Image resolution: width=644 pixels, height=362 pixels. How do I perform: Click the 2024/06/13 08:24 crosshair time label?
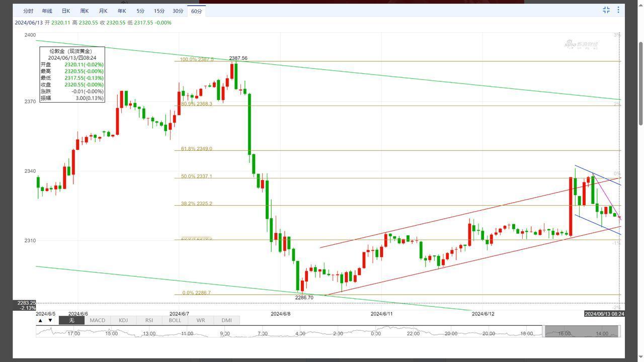604,314
